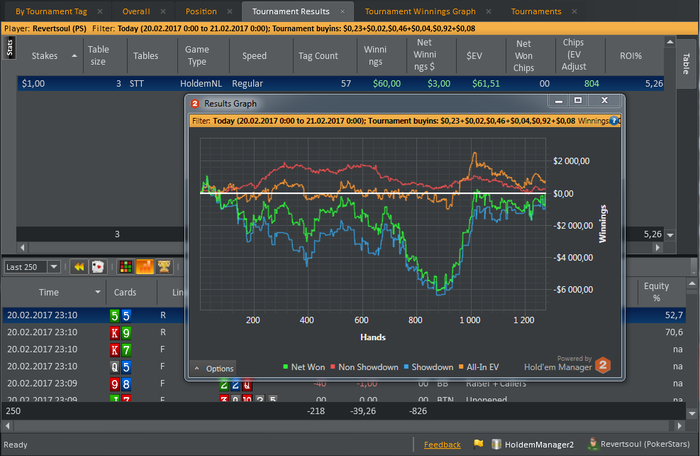Close the Overall tab
Screen dimensions: 700x456
(x=163, y=12)
